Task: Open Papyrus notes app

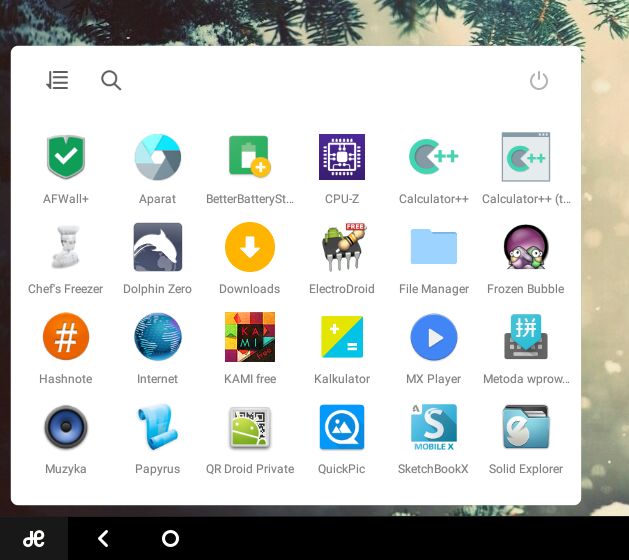Action: (x=158, y=426)
